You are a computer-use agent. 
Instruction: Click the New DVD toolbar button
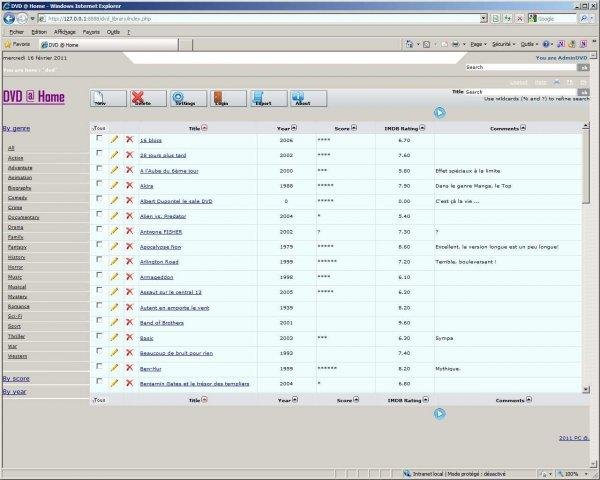pos(108,98)
